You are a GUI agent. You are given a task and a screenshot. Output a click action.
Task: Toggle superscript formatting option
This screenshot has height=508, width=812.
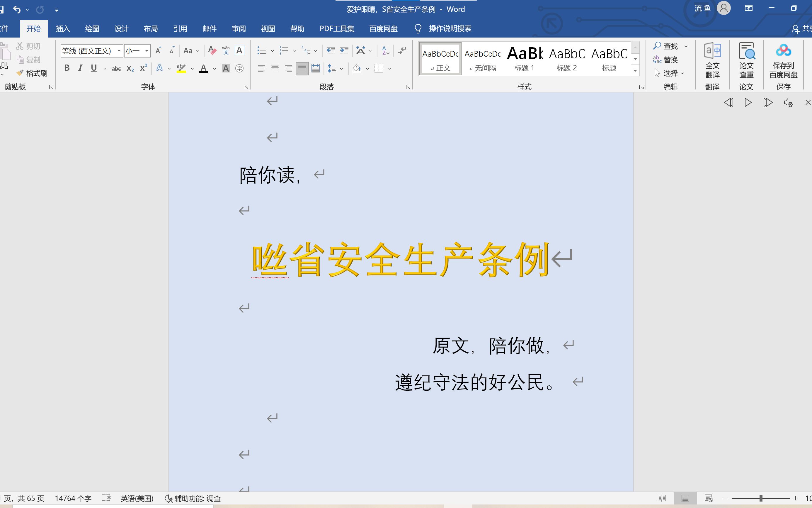pyautogui.click(x=143, y=68)
